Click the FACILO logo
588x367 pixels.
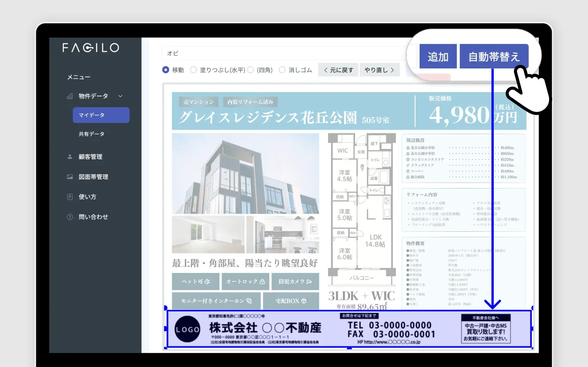(x=90, y=47)
